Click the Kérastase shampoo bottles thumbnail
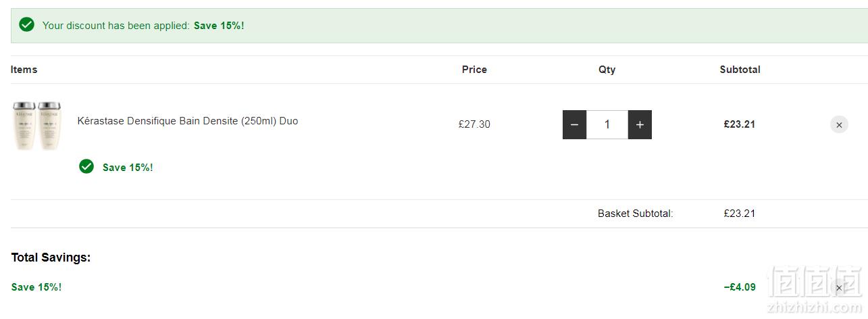The image size is (868, 319). click(37, 125)
